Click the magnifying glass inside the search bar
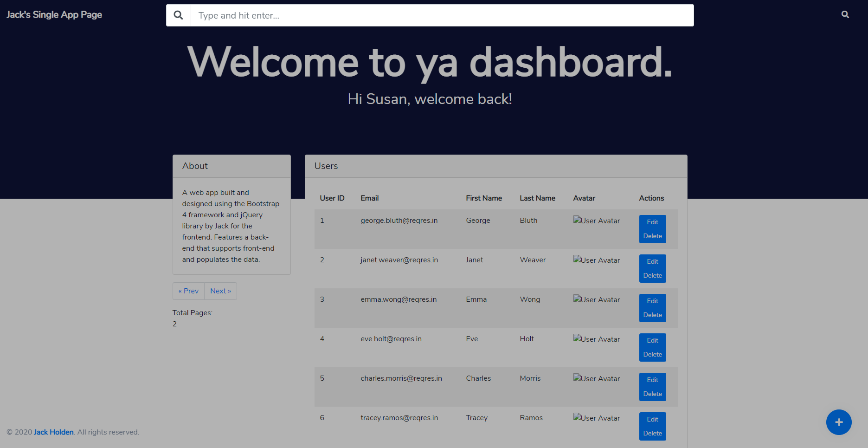This screenshot has height=448, width=868. (x=178, y=15)
